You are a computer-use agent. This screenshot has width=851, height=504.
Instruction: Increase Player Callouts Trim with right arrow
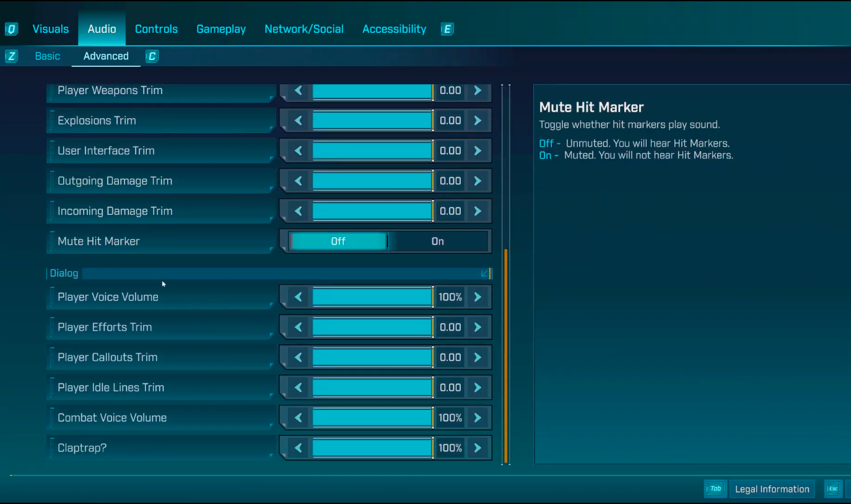(478, 357)
